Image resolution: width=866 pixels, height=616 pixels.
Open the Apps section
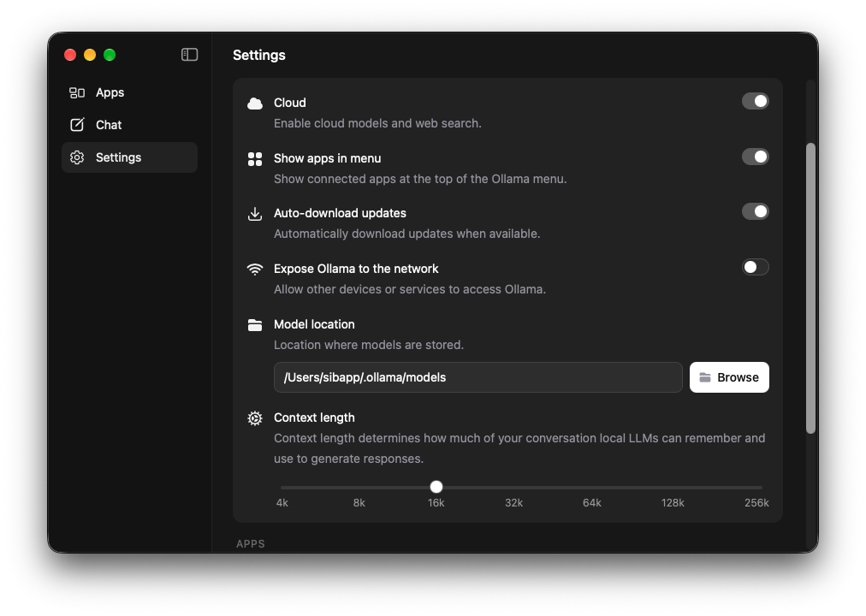click(130, 92)
